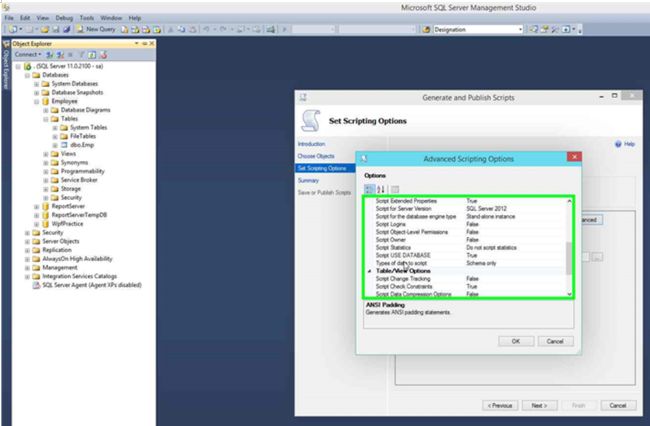Expand the dbo.Emp table node

point(55,145)
